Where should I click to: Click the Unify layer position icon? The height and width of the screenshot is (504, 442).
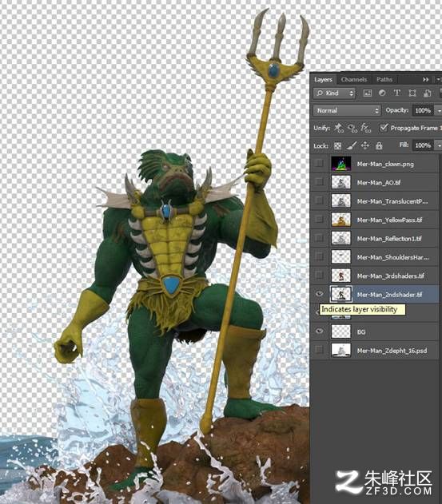[338, 128]
